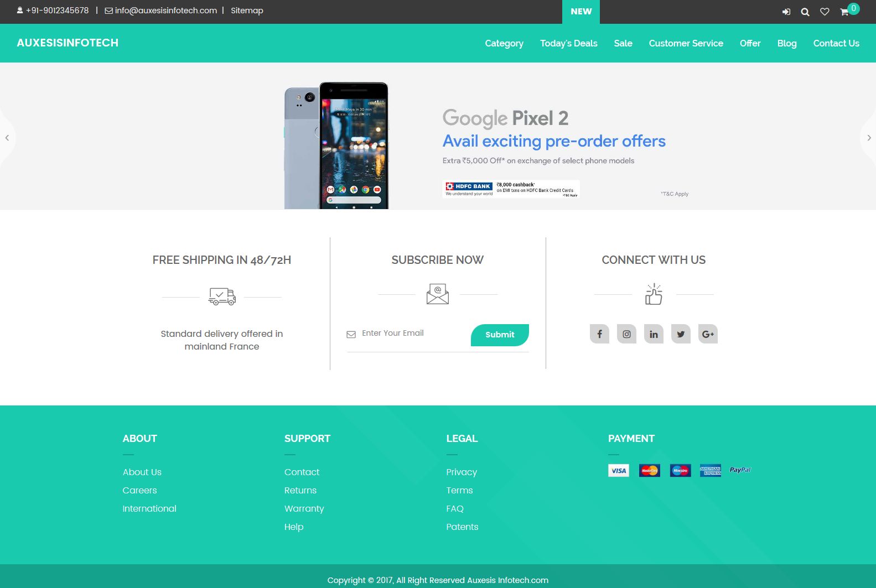Viewport: 876px width, 588px height.
Task: Open the Warranty footer link
Action: 304,508
